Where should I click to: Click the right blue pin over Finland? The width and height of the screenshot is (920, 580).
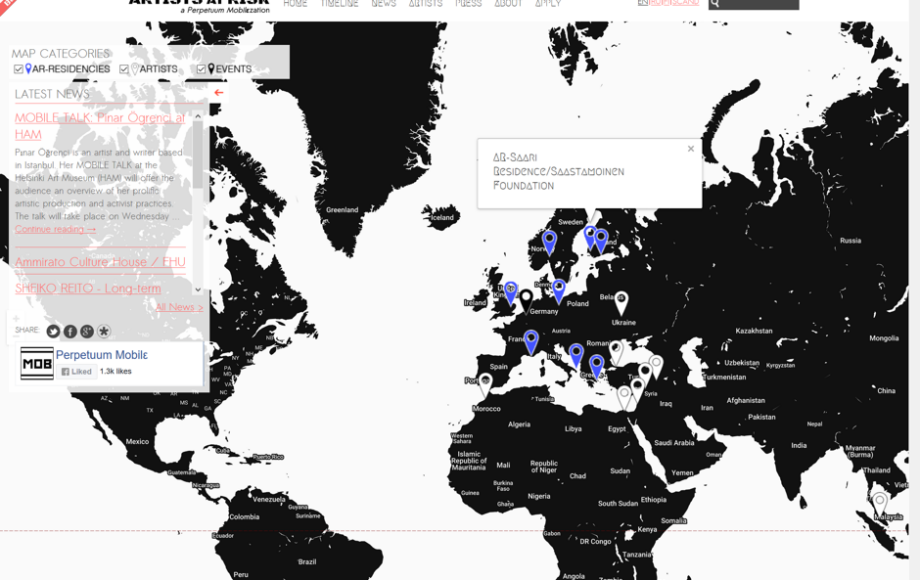click(x=601, y=240)
